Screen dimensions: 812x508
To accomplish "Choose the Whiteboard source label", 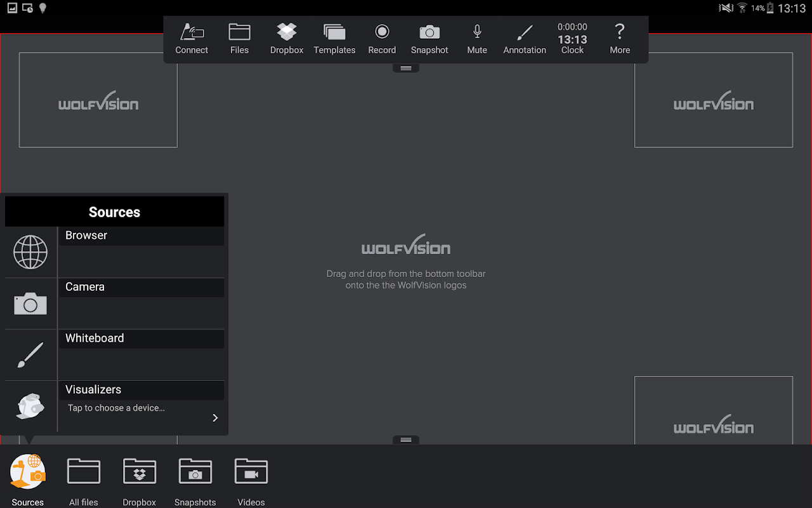I will pyautogui.click(x=95, y=338).
